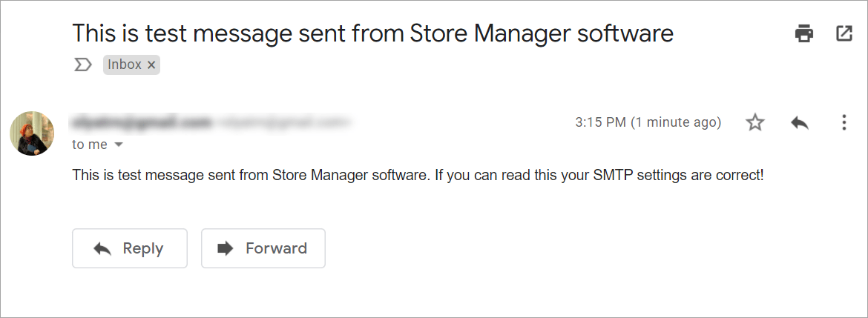This screenshot has width=868, height=318.
Task: Click the Forward button
Action: point(263,248)
